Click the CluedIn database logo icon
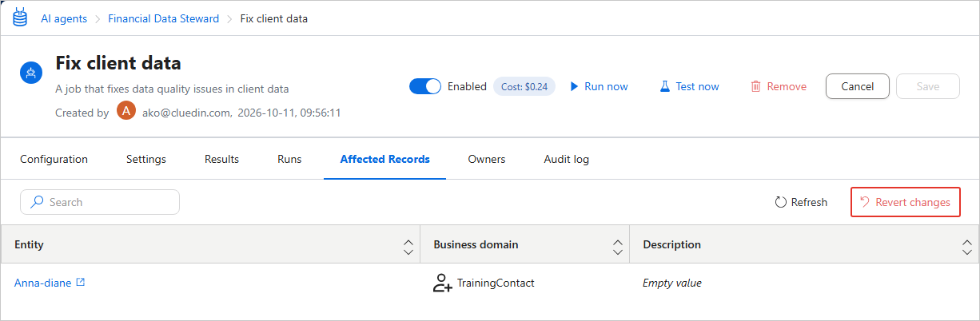The width and height of the screenshot is (980, 321). pos(19,18)
